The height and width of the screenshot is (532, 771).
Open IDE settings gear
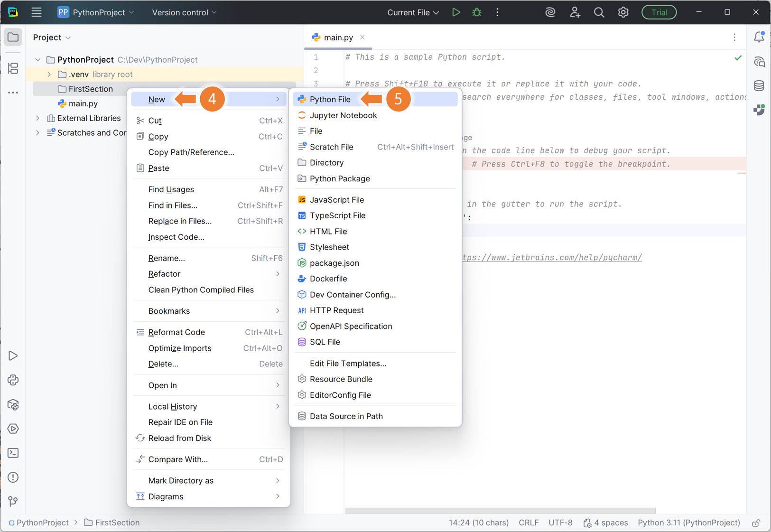point(623,12)
